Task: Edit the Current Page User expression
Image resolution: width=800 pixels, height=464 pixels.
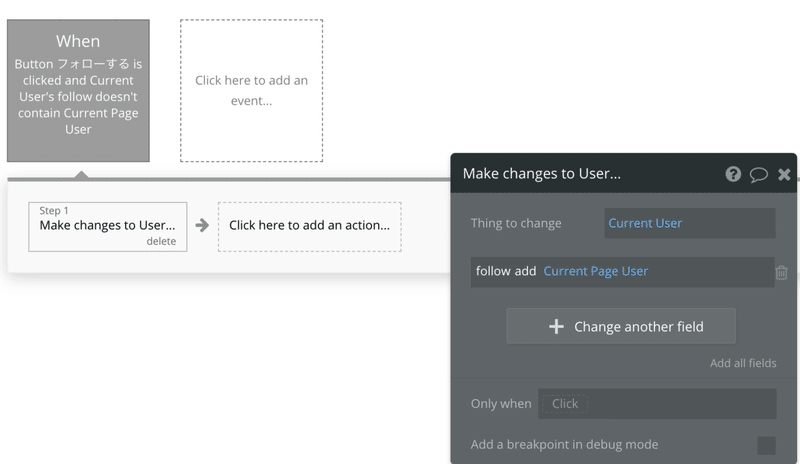Action: (595, 271)
